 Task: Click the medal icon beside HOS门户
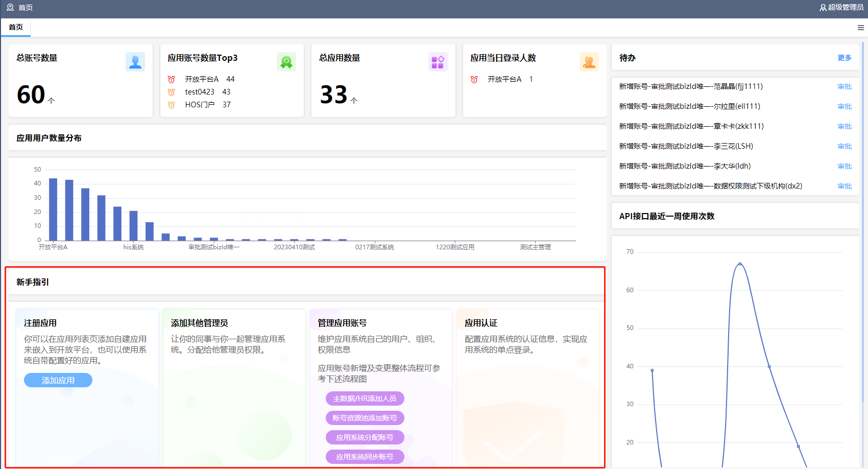coord(172,105)
